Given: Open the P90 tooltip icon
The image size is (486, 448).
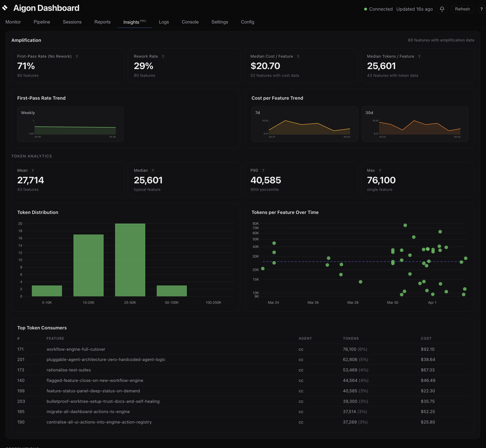Looking at the screenshot, I should (263, 171).
